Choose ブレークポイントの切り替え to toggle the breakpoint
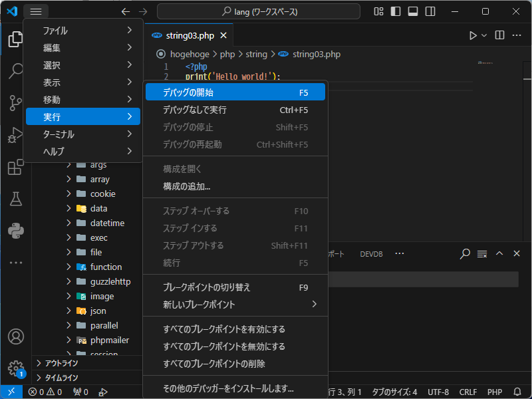 207,287
